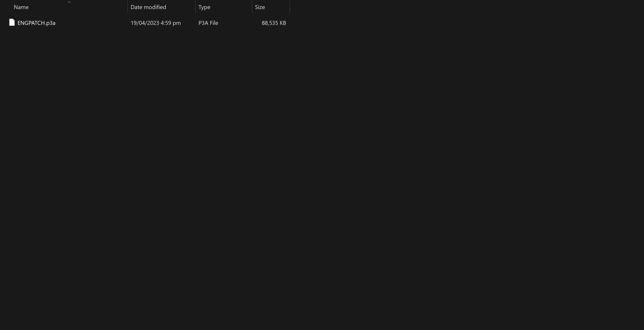Click empty list area in window center

[322, 165]
